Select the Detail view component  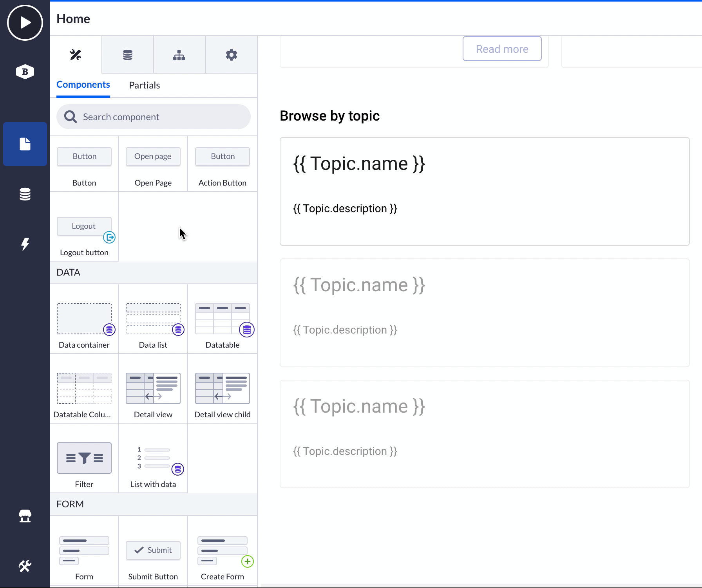pos(153,389)
